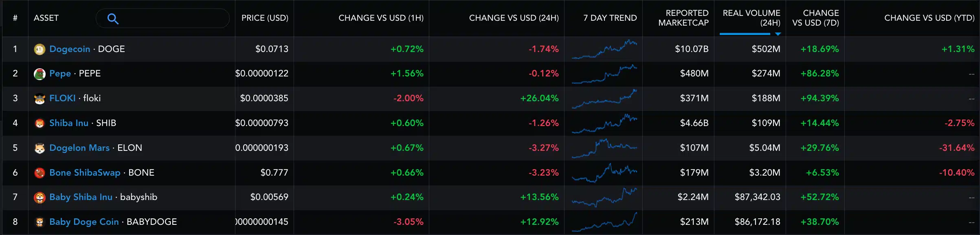Click the Pepe frog logo icon
The image size is (980, 235).
click(40, 74)
